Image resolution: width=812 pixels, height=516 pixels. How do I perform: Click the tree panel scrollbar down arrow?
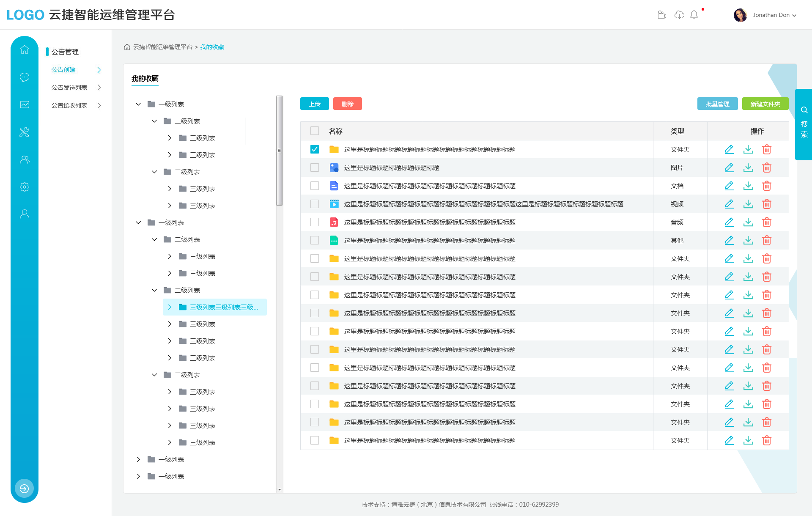[280, 490]
